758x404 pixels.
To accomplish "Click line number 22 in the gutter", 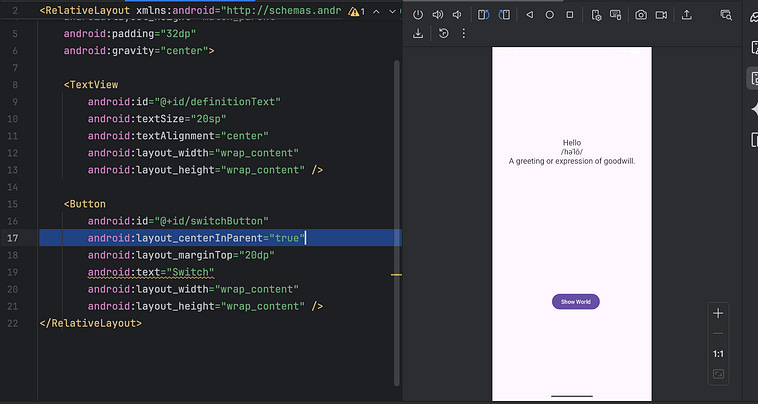I will tap(13, 323).
